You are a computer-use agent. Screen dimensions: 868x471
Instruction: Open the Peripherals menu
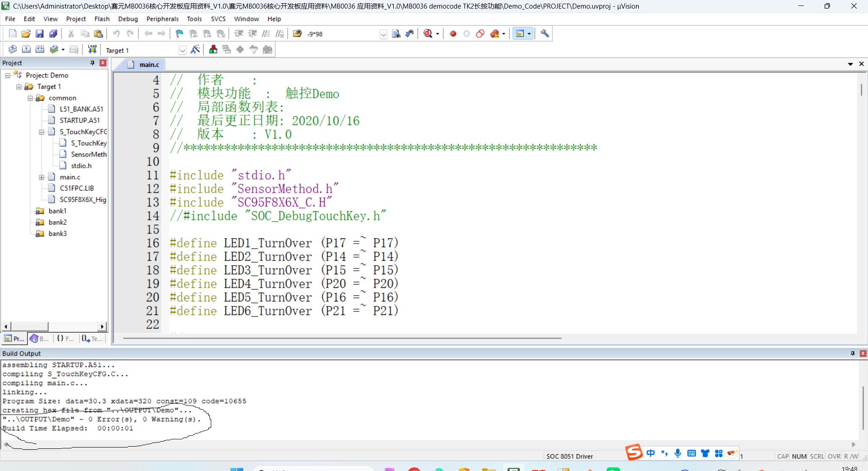[162, 19]
